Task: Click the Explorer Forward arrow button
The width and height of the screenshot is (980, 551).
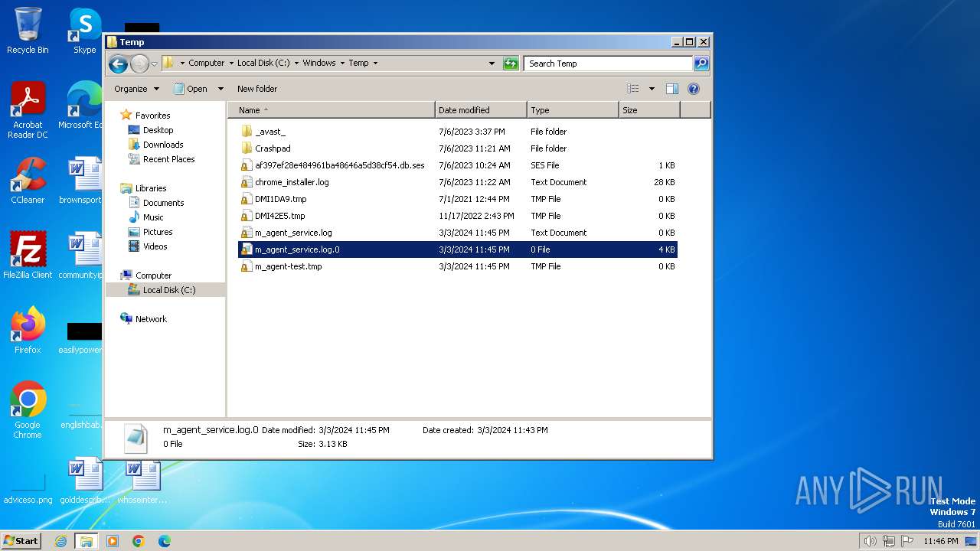Action: point(139,64)
